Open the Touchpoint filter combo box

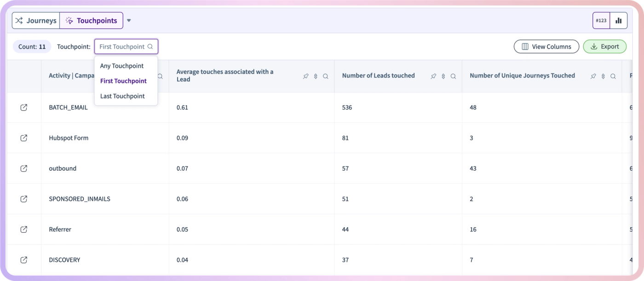pos(126,46)
